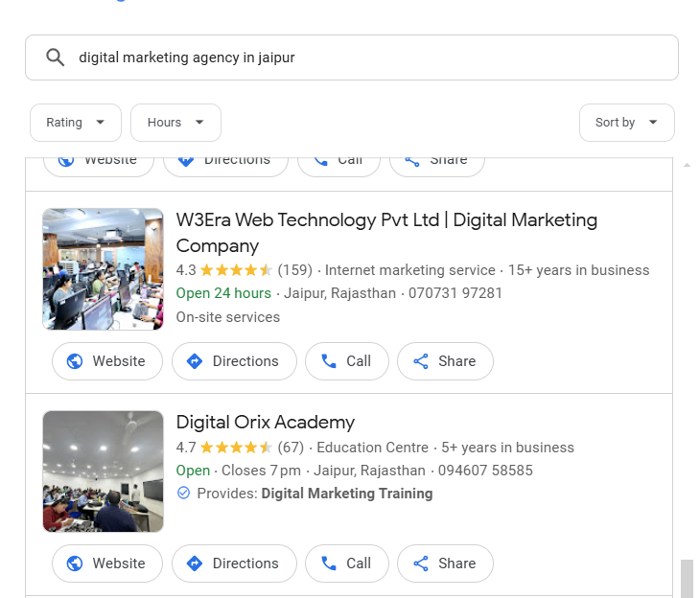Click '15+ years in business' text
The image size is (700, 598).
(x=578, y=270)
